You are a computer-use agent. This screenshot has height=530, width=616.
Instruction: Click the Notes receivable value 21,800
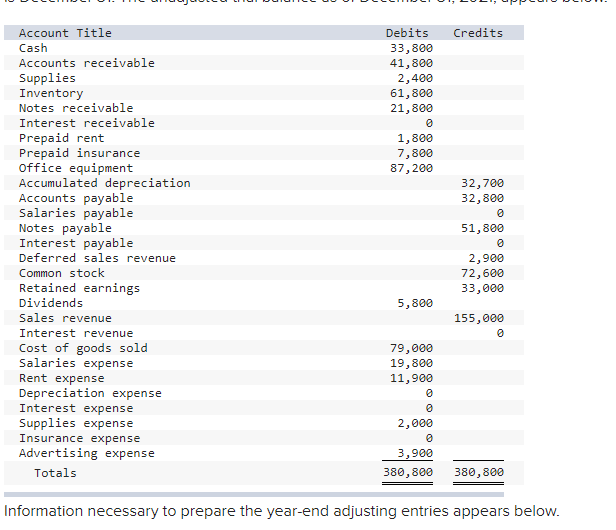pyautogui.click(x=411, y=108)
